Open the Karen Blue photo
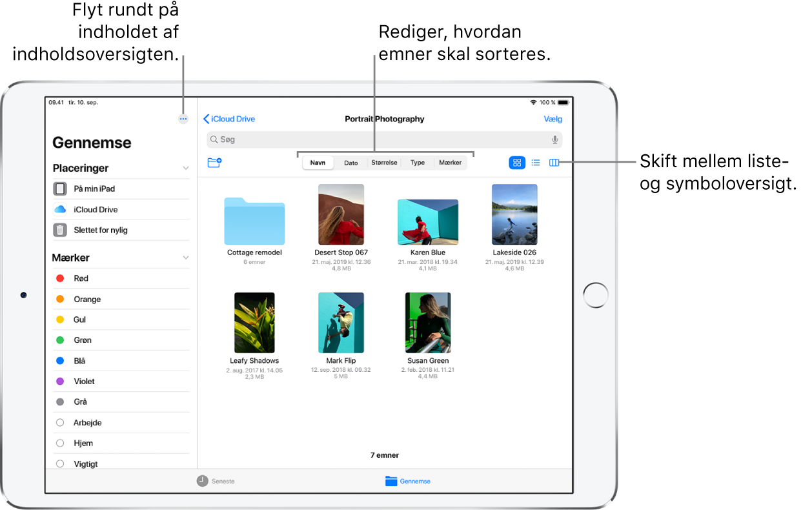 428,222
